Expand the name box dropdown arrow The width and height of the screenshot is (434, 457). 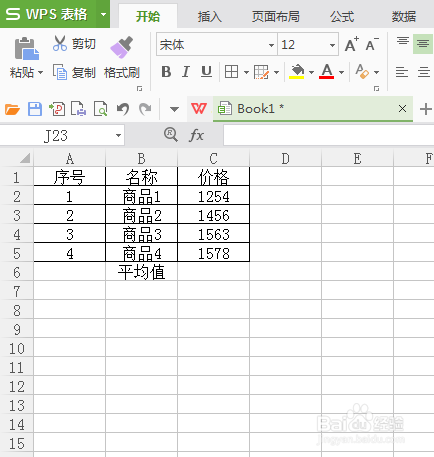coord(118,136)
